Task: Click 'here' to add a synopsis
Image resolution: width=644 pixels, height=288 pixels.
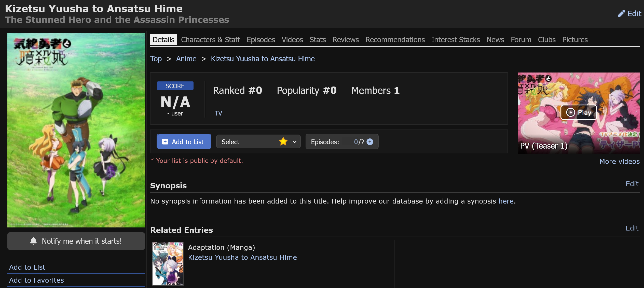Action: pyautogui.click(x=506, y=201)
